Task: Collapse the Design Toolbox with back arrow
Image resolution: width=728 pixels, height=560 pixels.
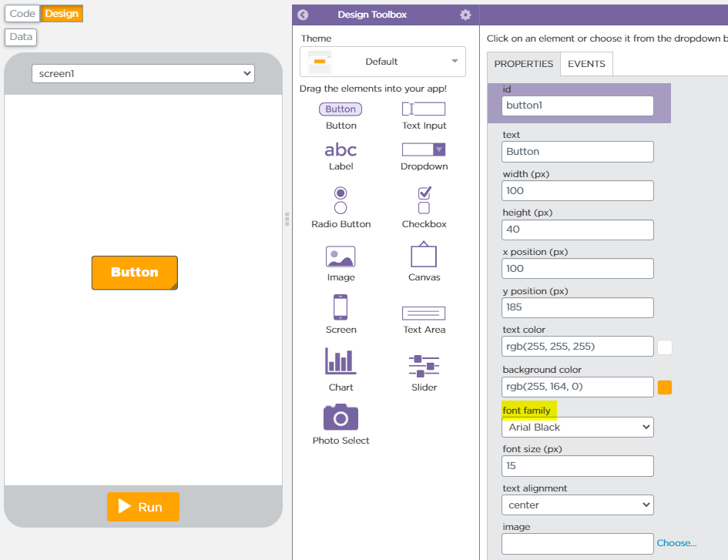Action: [303, 15]
